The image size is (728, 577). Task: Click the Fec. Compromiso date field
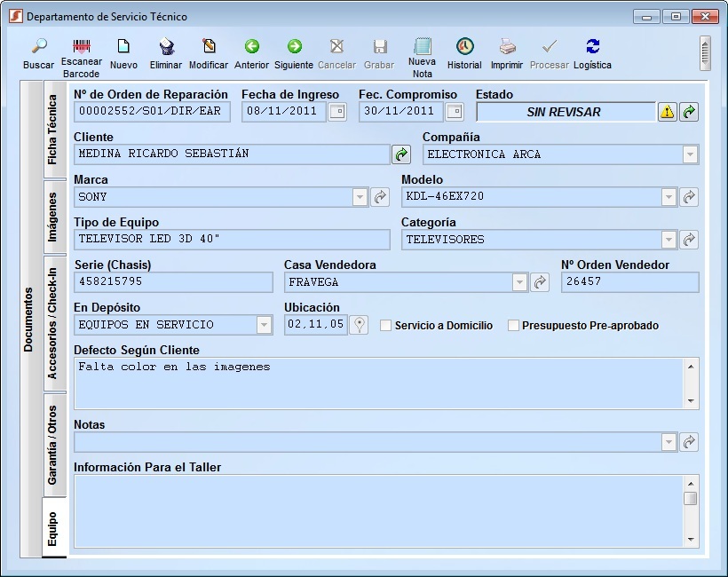point(400,112)
